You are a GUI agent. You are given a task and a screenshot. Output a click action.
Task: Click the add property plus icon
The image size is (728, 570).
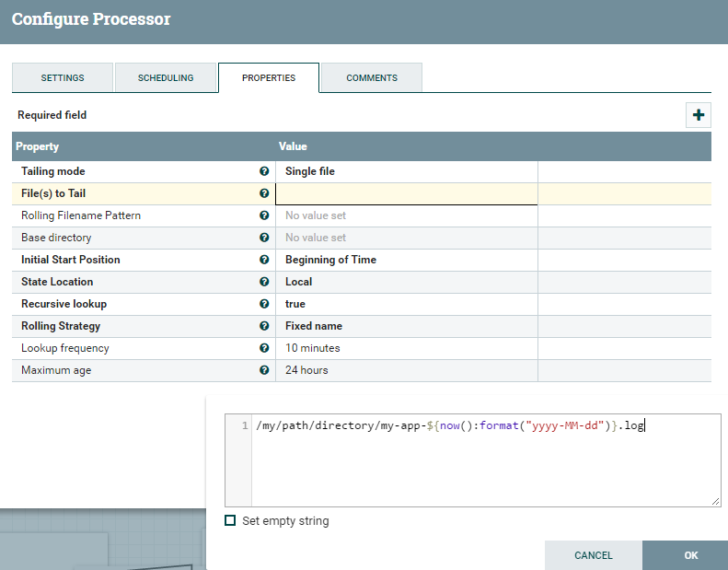click(x=699, y=115)
